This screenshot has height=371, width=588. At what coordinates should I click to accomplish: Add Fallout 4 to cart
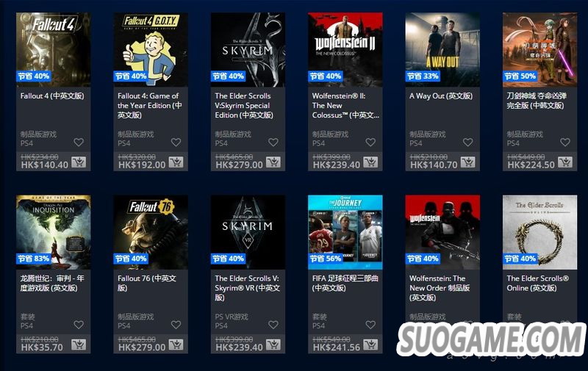point(79,162)
